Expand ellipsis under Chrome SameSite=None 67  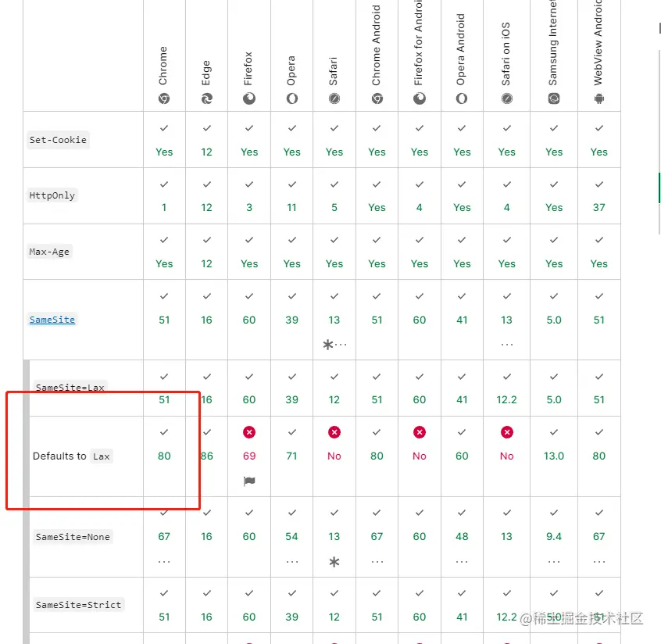pyautogui.click(x=164, y=562)
